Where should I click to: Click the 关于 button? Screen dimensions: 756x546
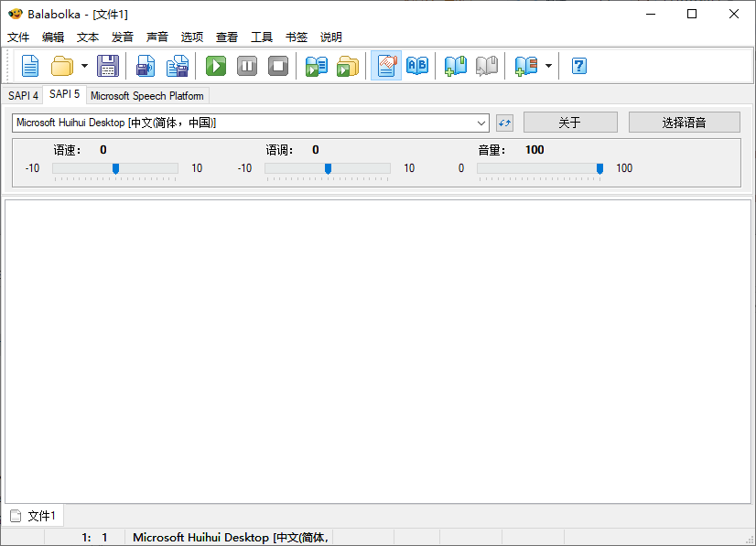[570, 123]
